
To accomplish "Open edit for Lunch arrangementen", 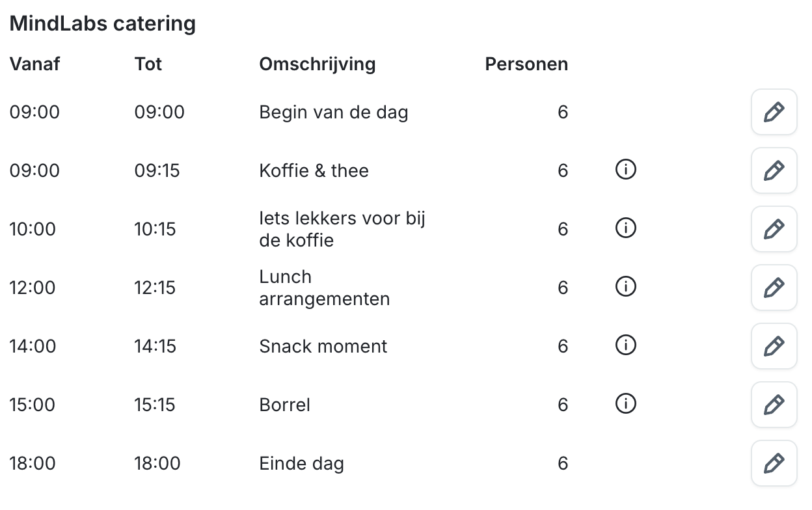I will [774, 288].
